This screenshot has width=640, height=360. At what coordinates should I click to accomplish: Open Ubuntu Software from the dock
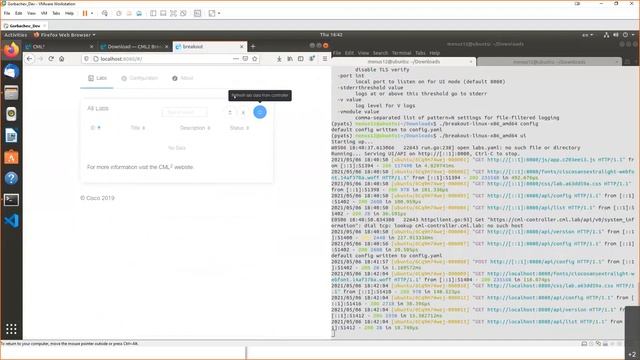[11, 157]
